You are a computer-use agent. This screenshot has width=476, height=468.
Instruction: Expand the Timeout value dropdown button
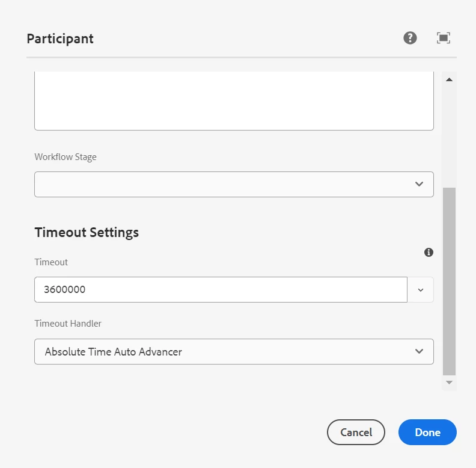421,290
